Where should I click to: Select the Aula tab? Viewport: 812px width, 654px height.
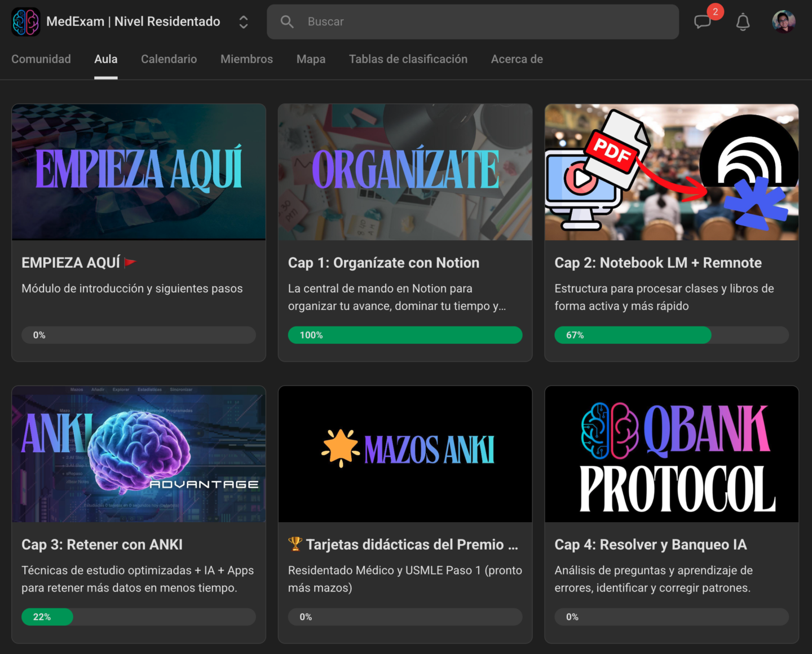click(x=106, y=59)
